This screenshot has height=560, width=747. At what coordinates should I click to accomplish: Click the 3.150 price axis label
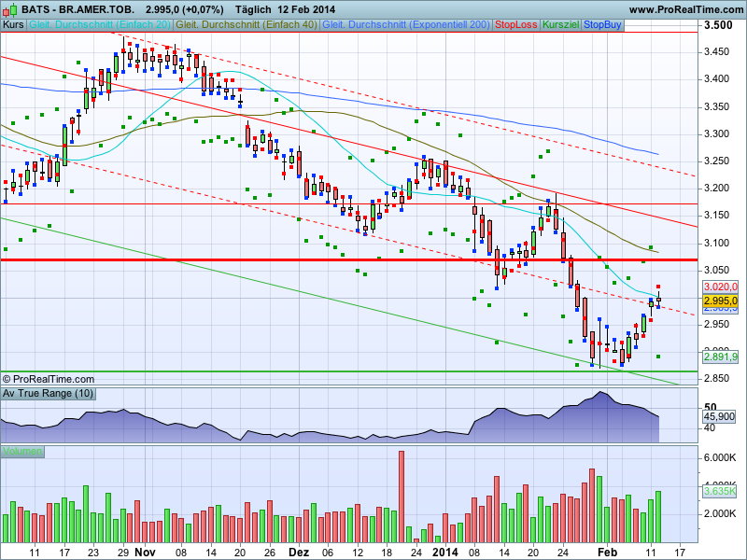[x=716, y=216]
